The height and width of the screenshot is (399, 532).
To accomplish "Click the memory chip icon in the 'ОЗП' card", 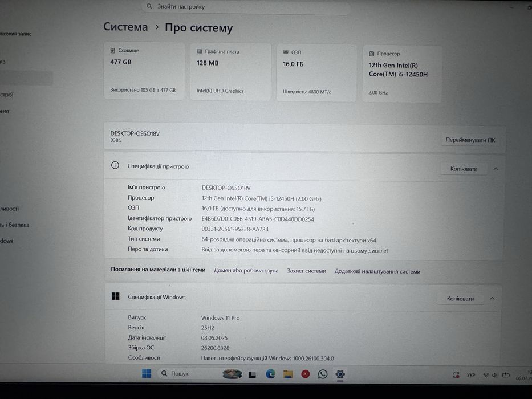I will pos(286,52).
